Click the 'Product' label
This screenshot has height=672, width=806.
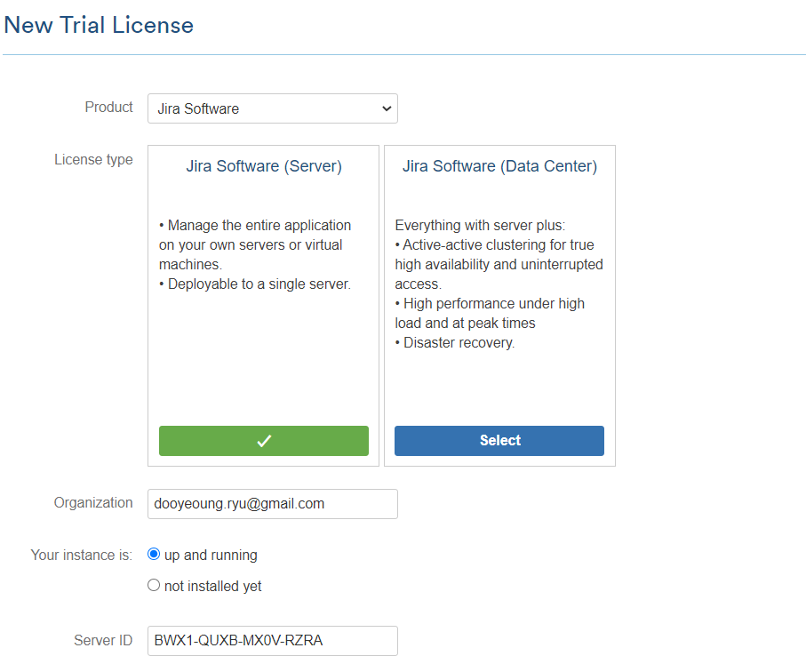109,107
